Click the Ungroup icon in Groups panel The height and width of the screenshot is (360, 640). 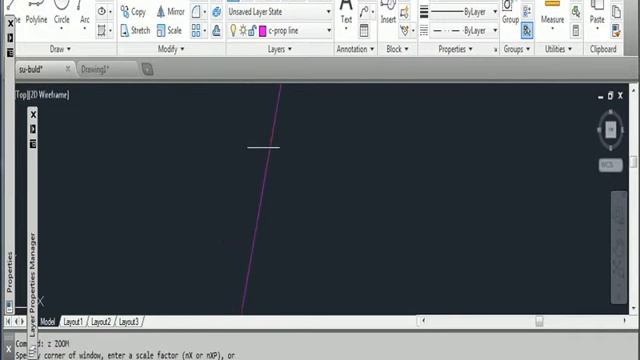pos(527,11)
